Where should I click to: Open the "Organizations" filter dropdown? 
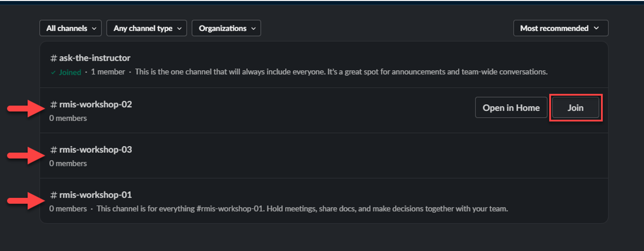click(226, 28)
